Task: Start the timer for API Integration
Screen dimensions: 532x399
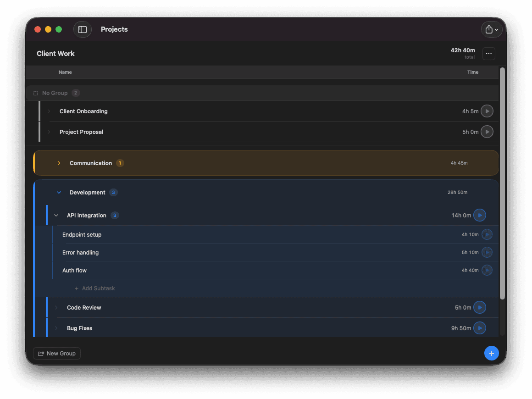Action: 480,215
